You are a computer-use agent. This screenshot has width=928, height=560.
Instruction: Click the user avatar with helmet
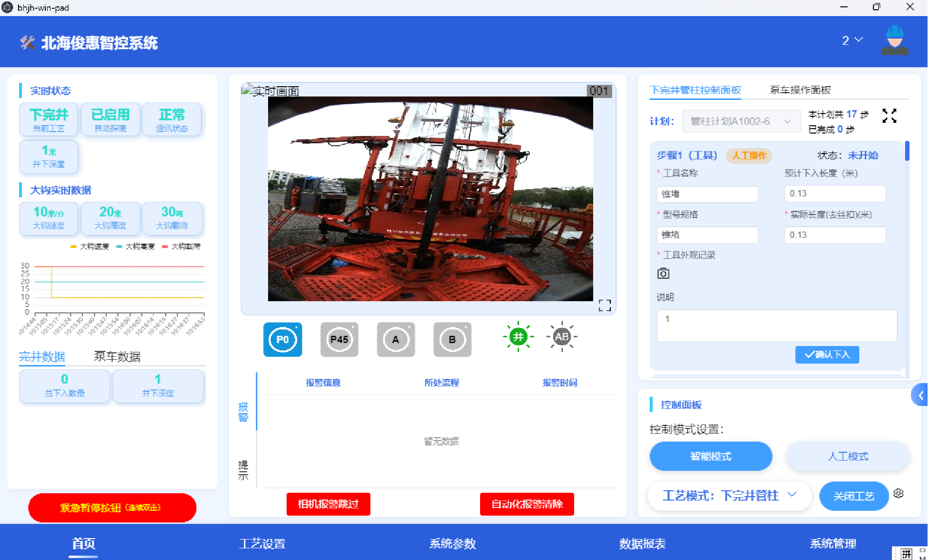[x=894, y=40]
